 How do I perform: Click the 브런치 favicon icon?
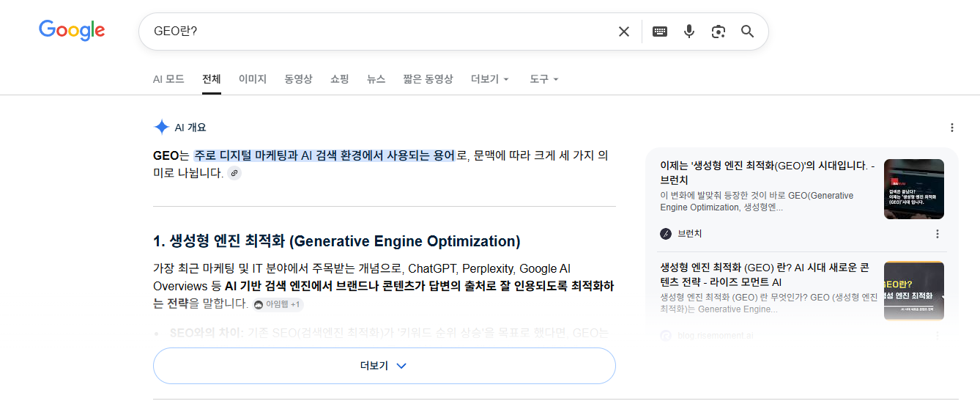[666, 234]
